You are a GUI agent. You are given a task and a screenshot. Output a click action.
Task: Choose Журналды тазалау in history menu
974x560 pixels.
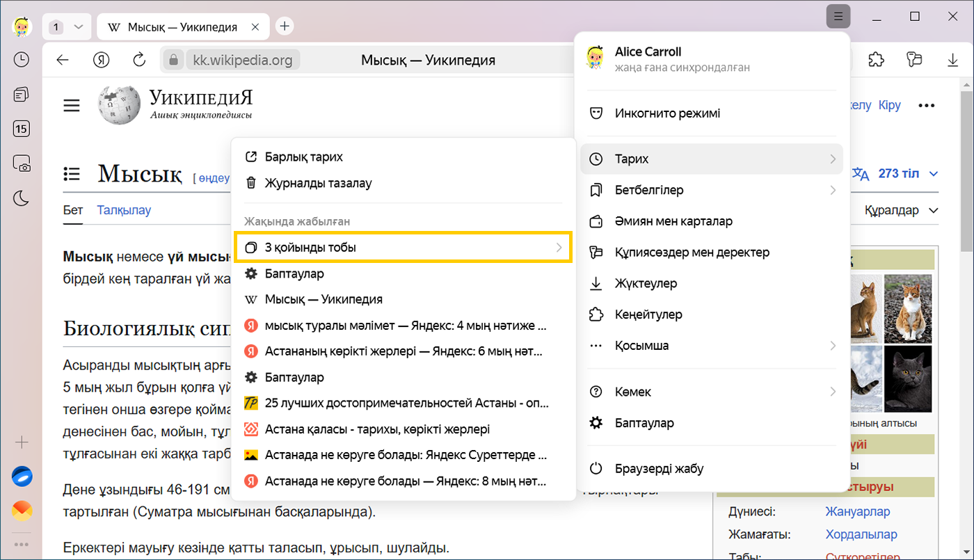tap(318, 184)
